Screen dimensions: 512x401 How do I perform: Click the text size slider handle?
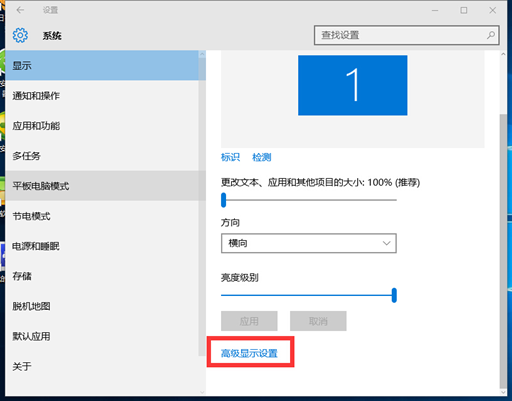tap(224, 200)
